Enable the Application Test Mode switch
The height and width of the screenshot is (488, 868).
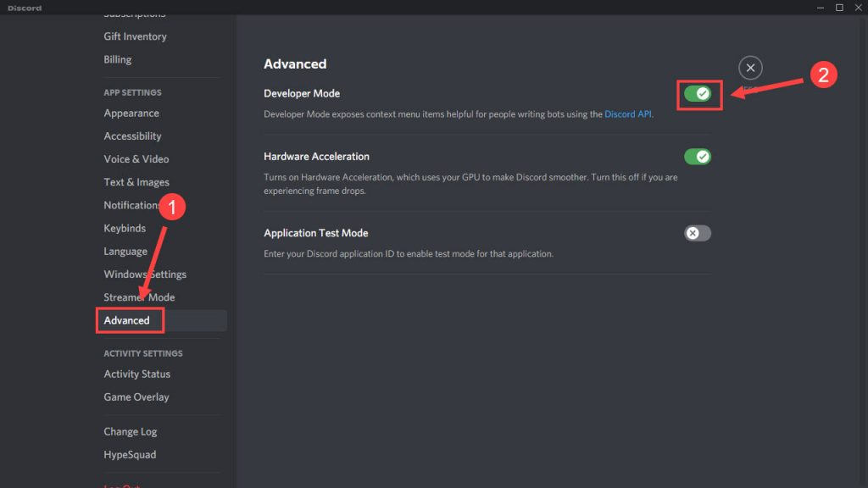[x=698, y=233]
